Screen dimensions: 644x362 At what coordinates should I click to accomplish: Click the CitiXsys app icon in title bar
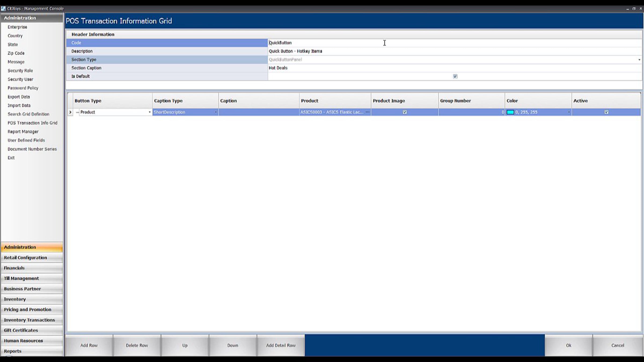coord(3,9)
